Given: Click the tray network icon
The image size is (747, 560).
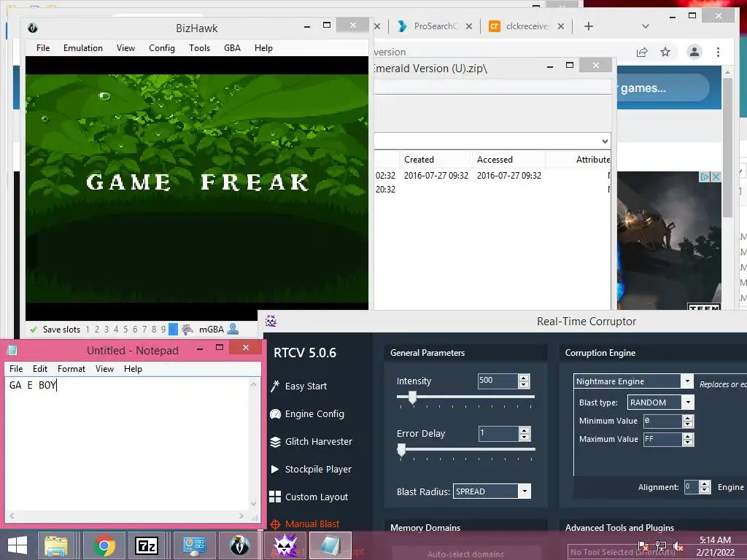Looking at the screenshot, I should pyautogui.click(x=660, y=547).
